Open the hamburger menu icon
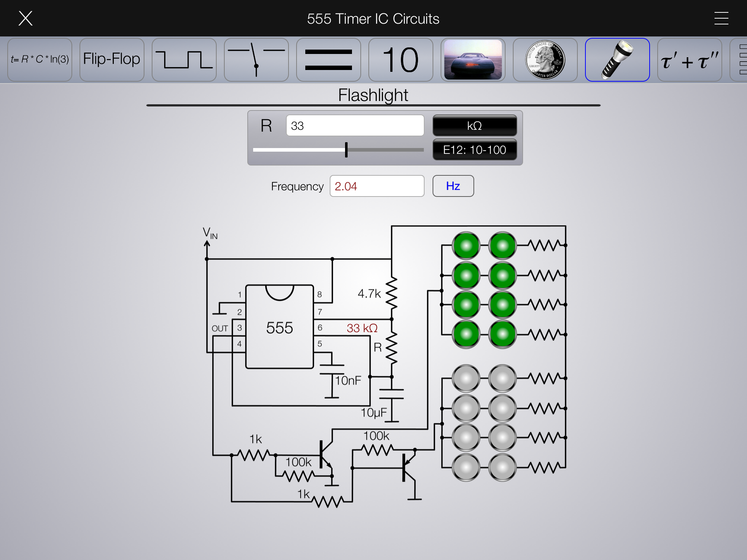The image size is (747, 560). (721, 18)
